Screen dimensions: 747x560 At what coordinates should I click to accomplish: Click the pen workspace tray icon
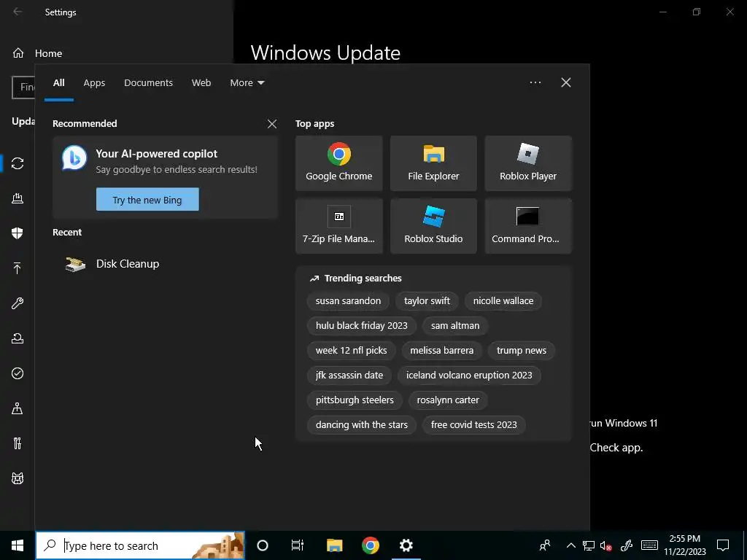[627, 545]
